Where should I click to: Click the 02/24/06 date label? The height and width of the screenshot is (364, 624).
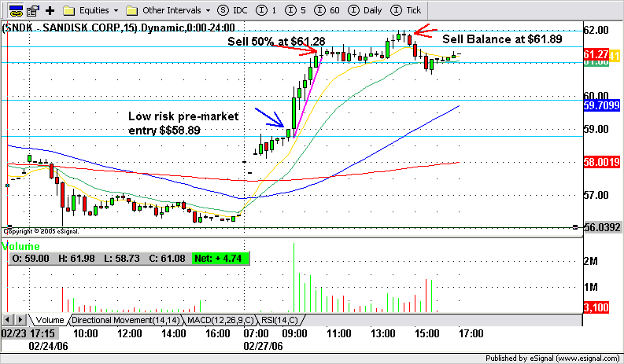[48, 346]
